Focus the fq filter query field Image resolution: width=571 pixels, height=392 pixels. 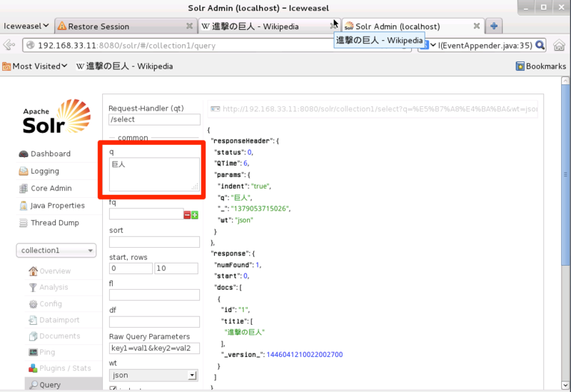pyautogui.click(x=146, y=214)
